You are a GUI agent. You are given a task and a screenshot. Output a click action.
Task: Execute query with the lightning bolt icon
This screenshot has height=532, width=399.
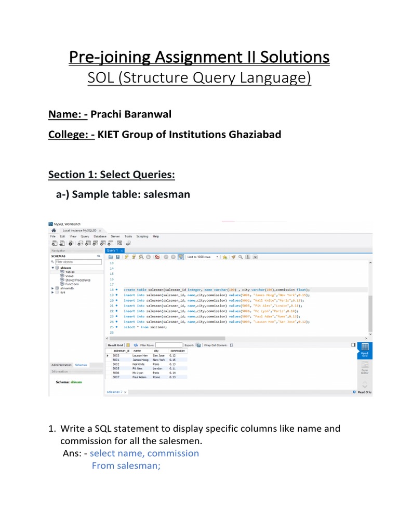click(126, 257)
